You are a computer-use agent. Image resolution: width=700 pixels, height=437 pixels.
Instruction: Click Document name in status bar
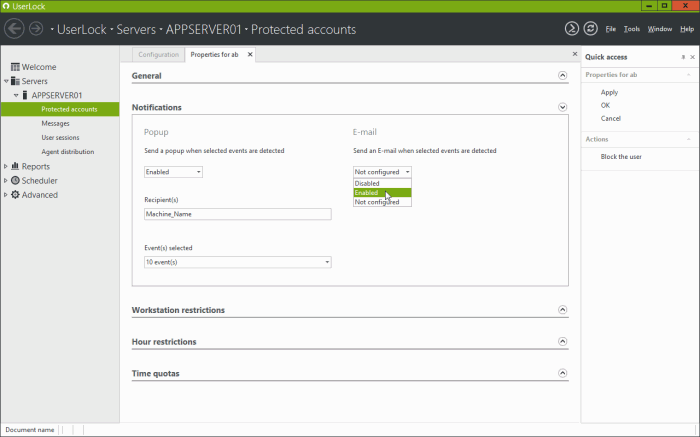pyautogui.click(x=30, y=430)
